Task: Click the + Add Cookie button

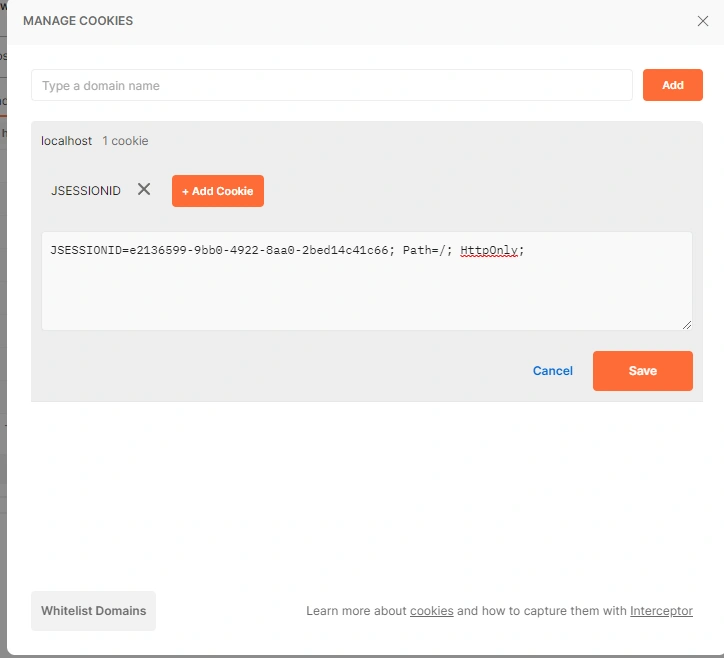Action: pos(217,191)
